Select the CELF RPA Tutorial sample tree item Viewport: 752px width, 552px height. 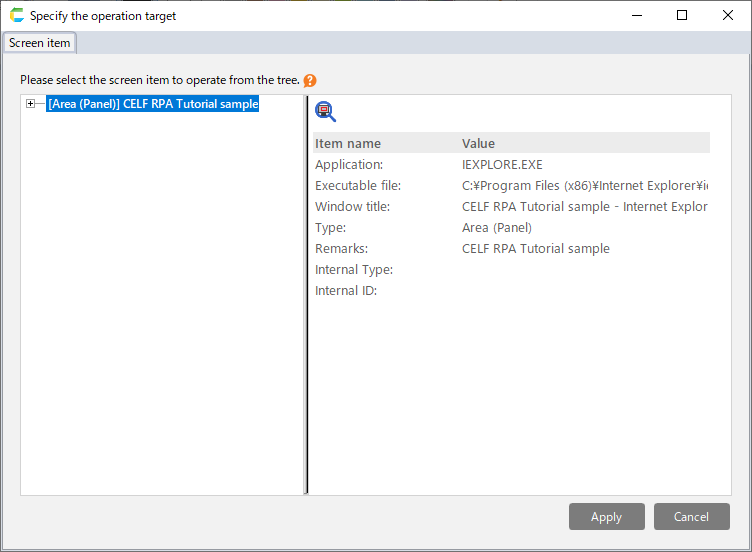[x=153, y=104]
